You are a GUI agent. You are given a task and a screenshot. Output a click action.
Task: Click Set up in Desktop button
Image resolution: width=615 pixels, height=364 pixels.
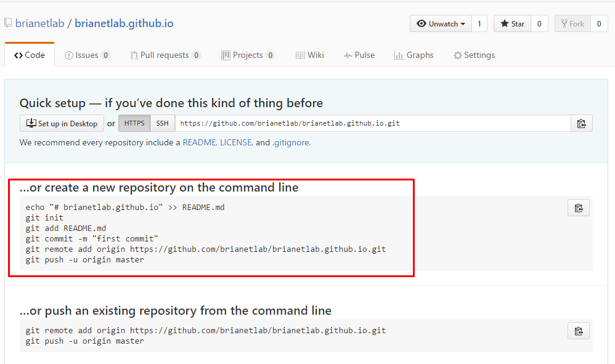click(62, 123)
